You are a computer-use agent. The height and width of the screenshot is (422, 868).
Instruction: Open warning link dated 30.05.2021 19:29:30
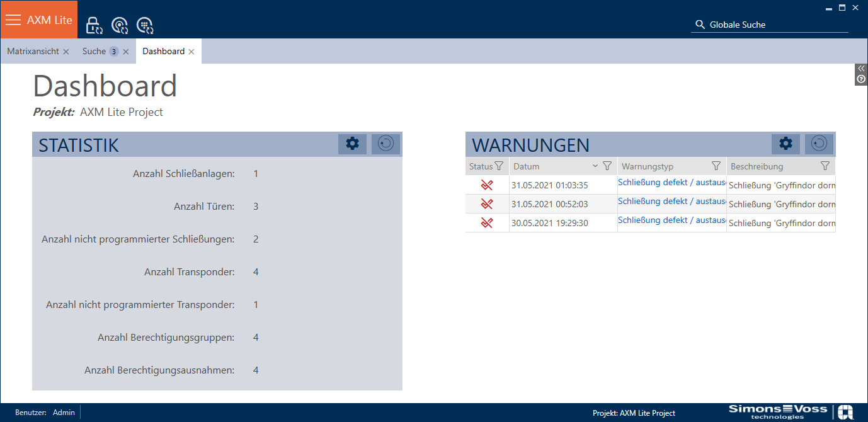[671, 220]
